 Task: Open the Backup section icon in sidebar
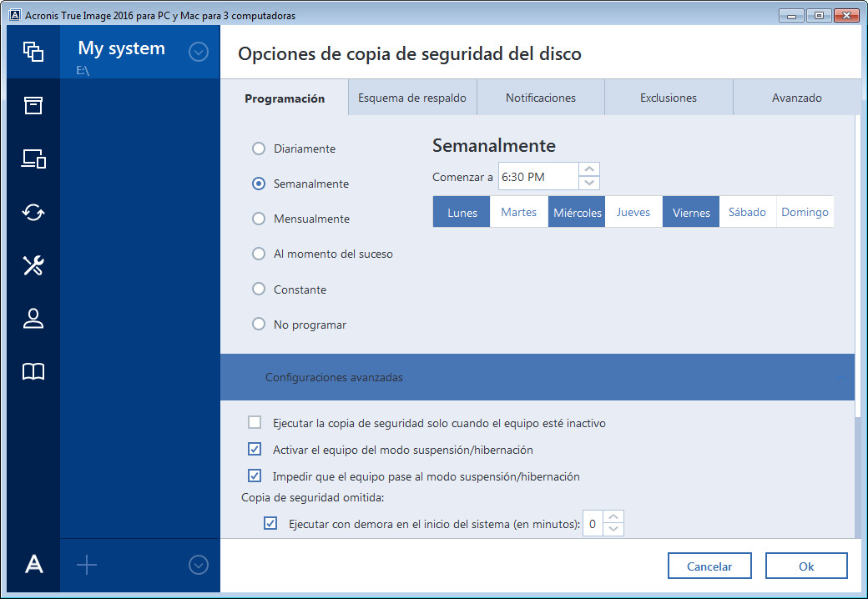(x=33, y=52)
